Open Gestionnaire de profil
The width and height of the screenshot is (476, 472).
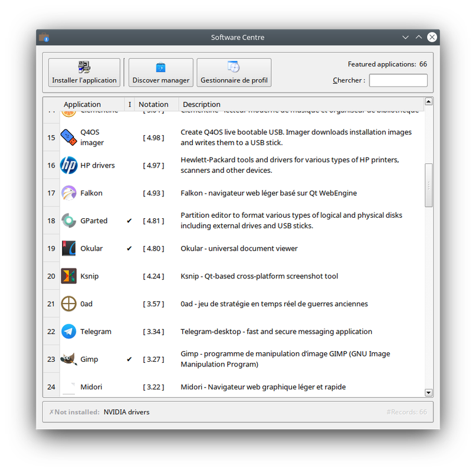[x=234, y=73]
